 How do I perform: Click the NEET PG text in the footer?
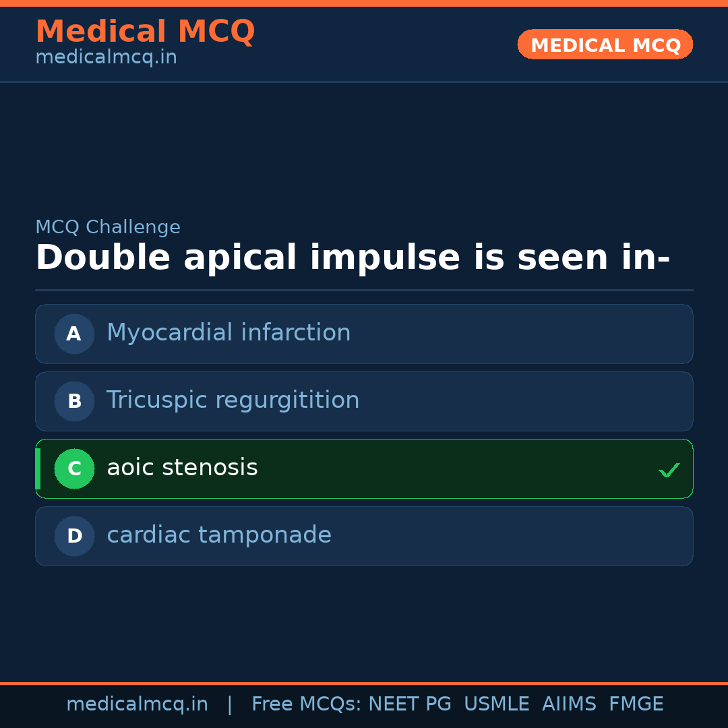click(410, 704)
